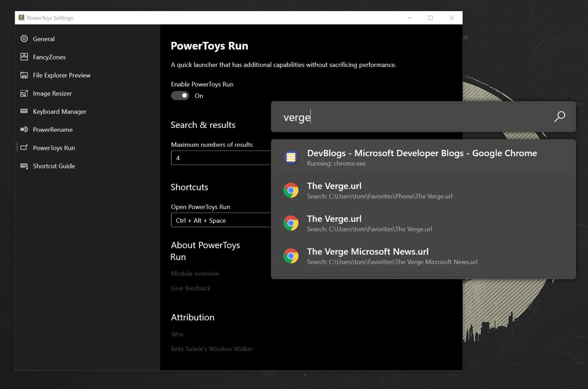Select the DevBlogs - Microsoft Developer Blogs result
The height and width of the screenshot is (389, 588).
pos(424,157)
